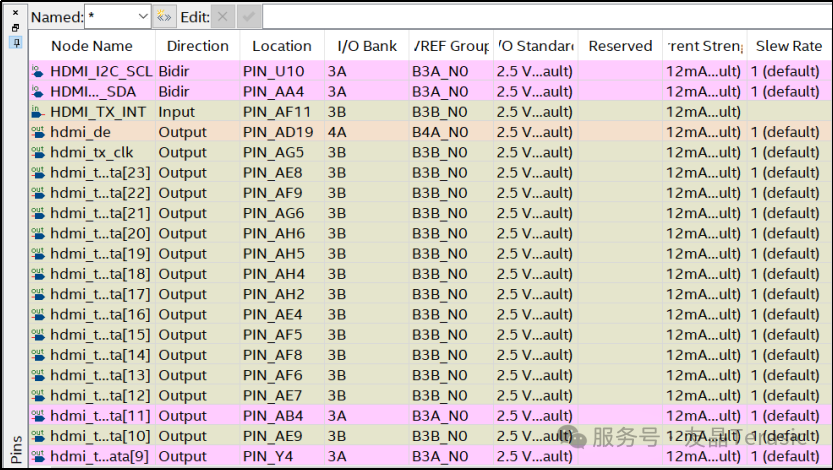Click output icon of hdmi_t...ta[18]
The image size is (833, 470).
[x=38, y=274]
